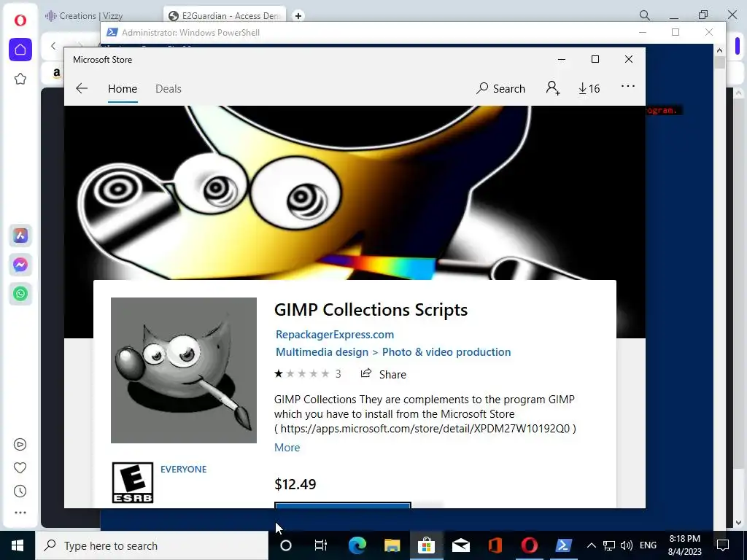The image size is (747, 560).
Task: Open Aria AI in Opera sidebar
Action: (x=20, y=236)
